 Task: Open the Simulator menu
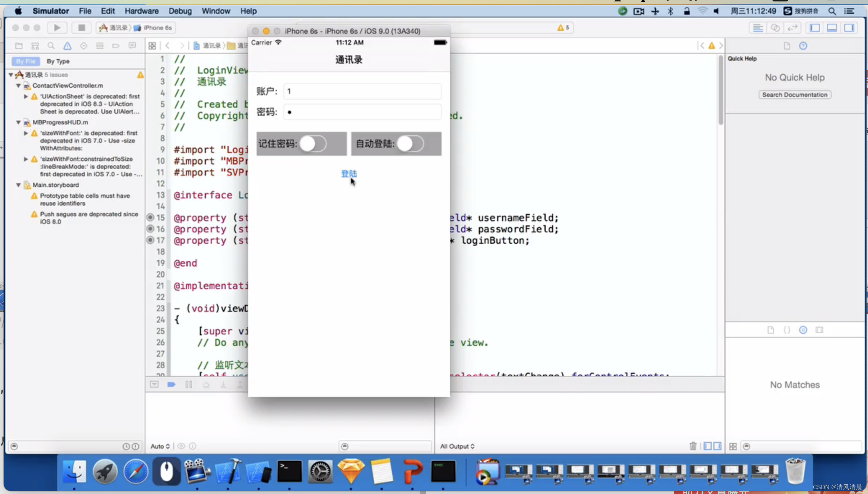pos(51,11)
